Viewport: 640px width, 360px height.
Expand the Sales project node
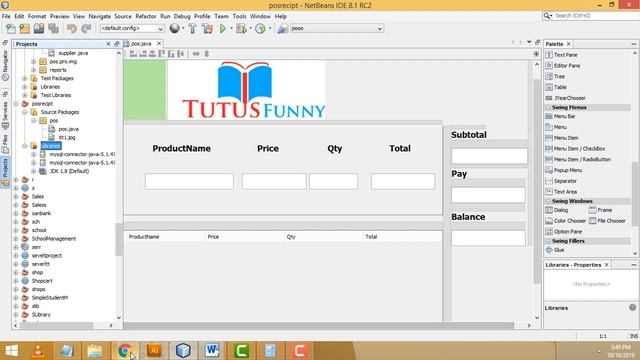click(x=16, y=197)
